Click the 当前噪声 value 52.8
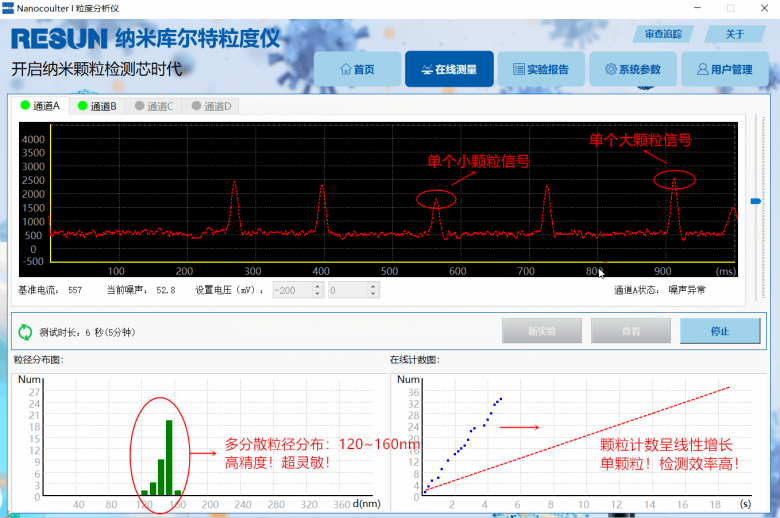Viewport: 780px width, 518px height. 166,290
